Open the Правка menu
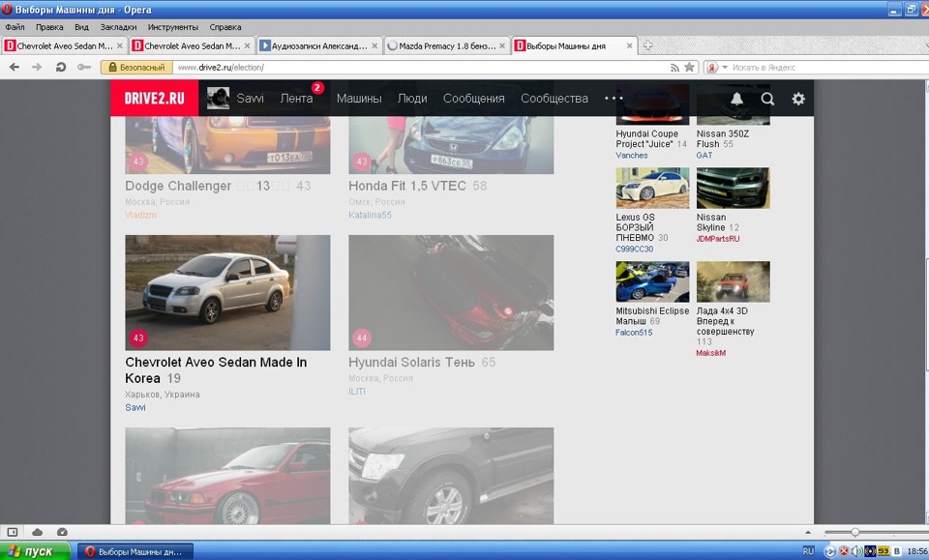The height and width of the screenshot is (560, 929). pos(49,27)
